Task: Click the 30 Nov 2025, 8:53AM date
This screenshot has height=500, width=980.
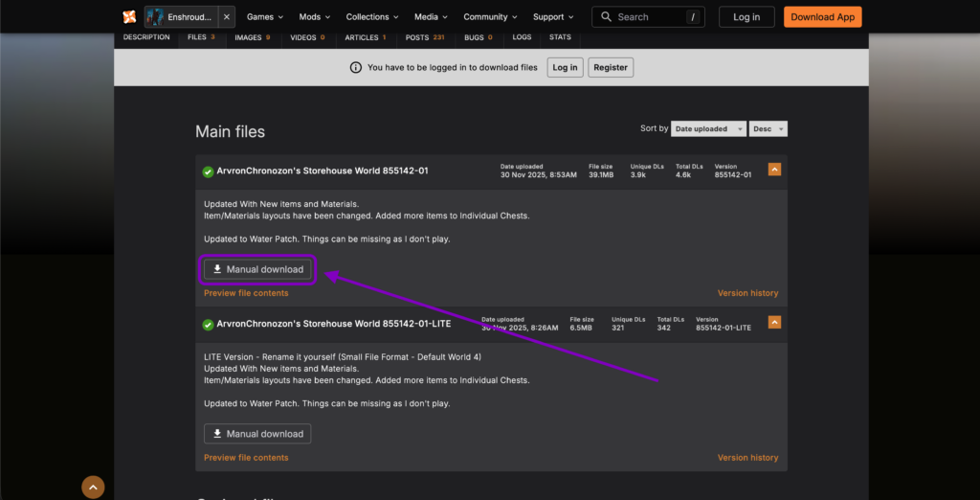Action: point(539,175)
